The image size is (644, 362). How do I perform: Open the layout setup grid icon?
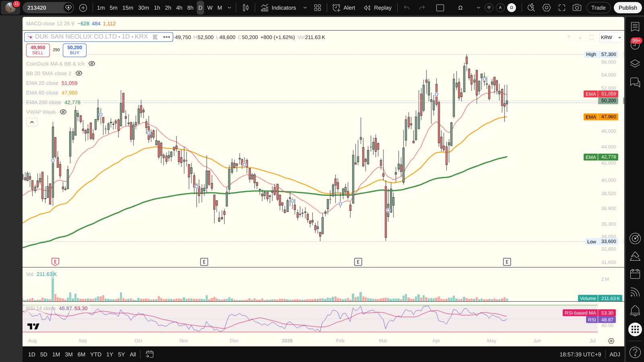coord(318,8)
